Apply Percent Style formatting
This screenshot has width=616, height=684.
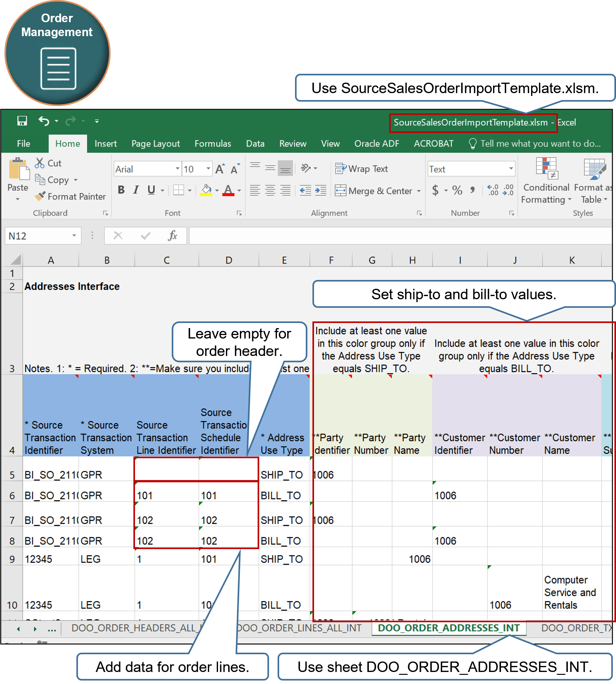pyautogui.click(x=458, y=190)
